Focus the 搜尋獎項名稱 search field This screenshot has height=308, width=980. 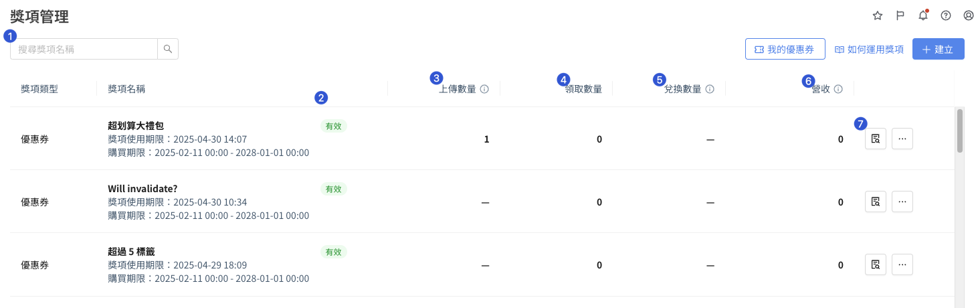[x=84, y=49]
